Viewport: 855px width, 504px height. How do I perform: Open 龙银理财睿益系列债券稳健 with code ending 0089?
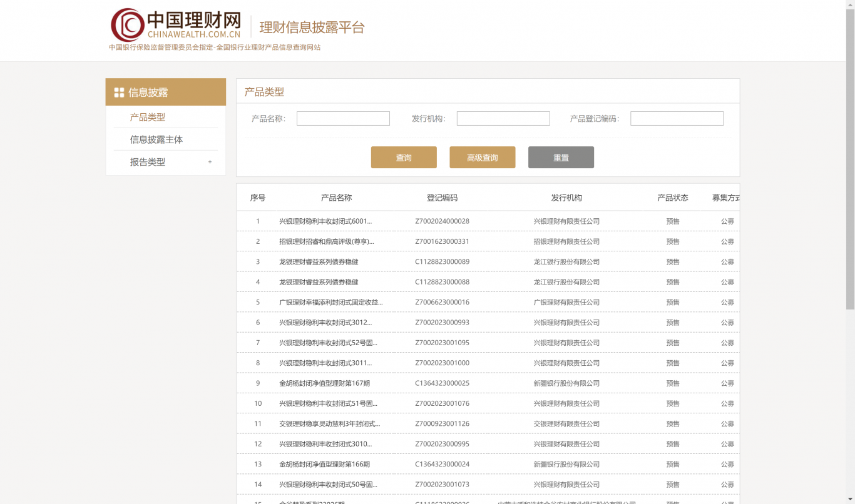point(319,262)
